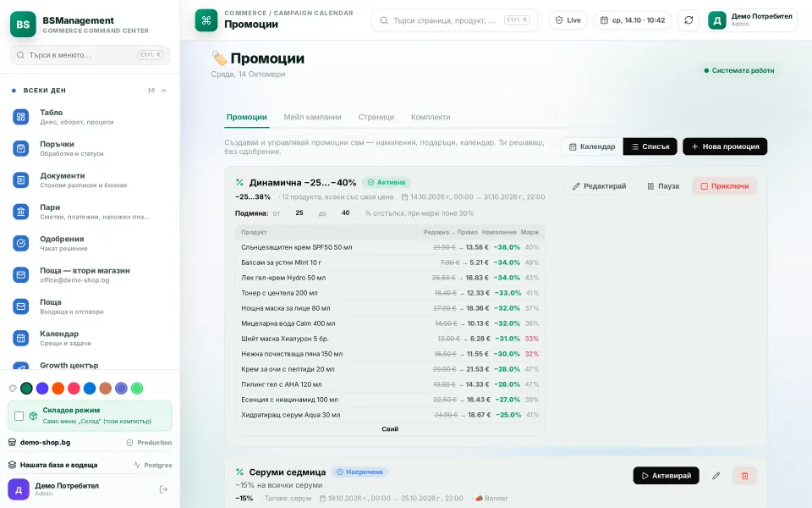Click the date ср, 14.10 · 10:42 pill

(633, 20)
